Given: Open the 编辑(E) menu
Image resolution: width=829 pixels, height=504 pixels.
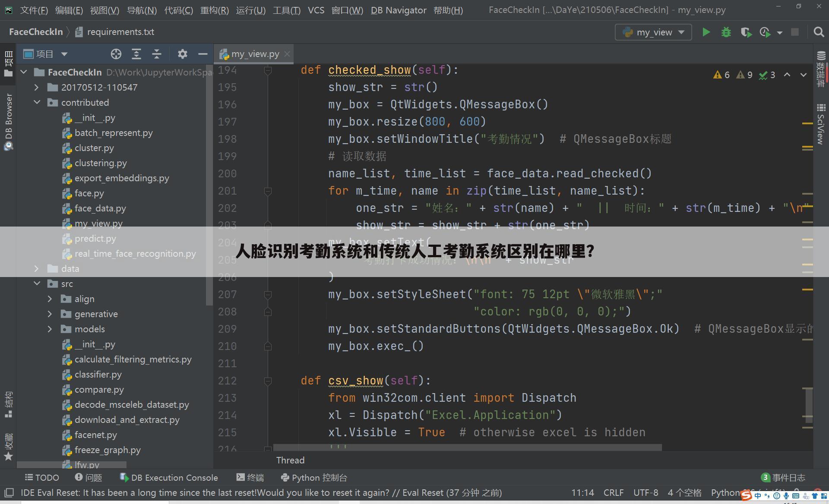Looking at the screenshot, I should click(x=69, y=10).
